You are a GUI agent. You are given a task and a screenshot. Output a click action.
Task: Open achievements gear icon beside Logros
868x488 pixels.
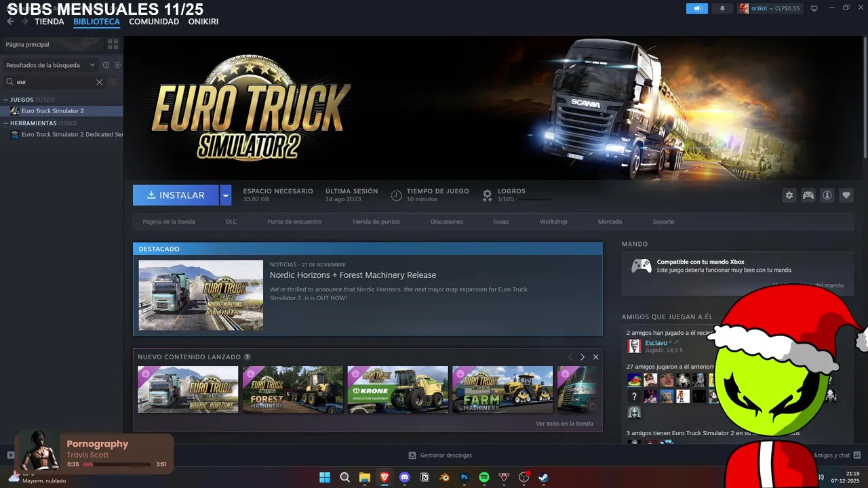(487, 195)
